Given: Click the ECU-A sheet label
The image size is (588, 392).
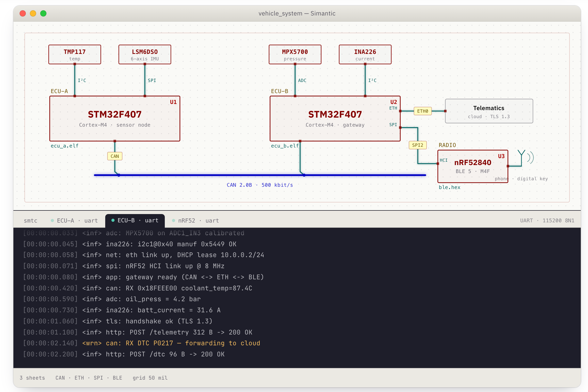Looking at the screenshot, I should tap(59, 91).
